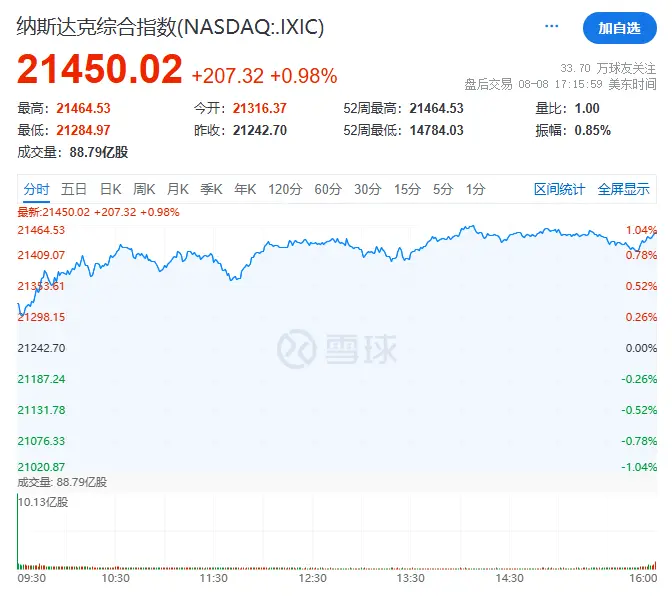Click the 量比 value 1.00
Image resolution: width=672 pixels, height=599 pixels.
pos(587,108)
